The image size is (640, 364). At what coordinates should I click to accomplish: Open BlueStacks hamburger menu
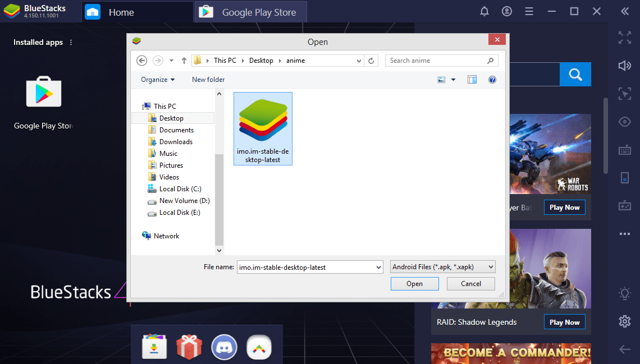click(529, 11)
